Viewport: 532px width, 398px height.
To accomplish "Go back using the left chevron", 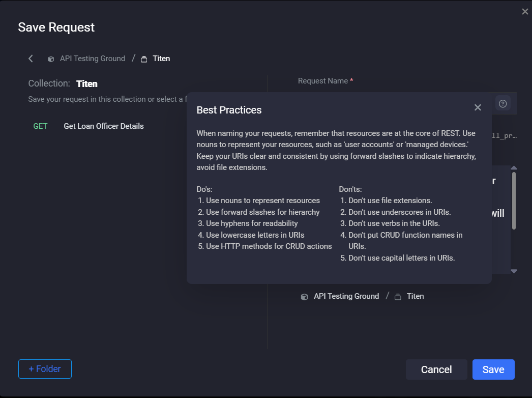I will 31,59.
